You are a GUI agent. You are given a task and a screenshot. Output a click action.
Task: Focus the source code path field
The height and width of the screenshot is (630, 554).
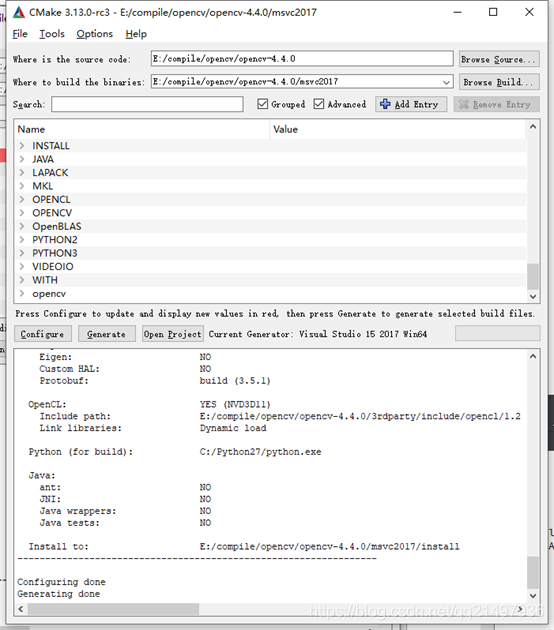[x=302, y=59]
